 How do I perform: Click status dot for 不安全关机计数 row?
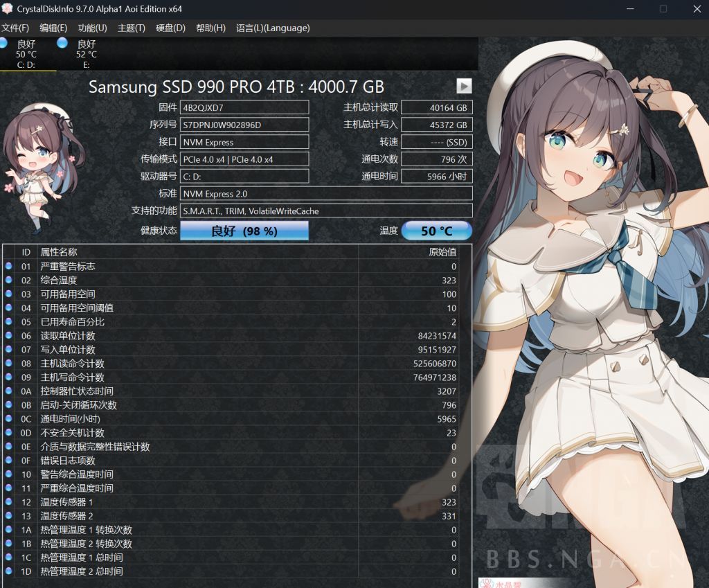pos(8,432)
